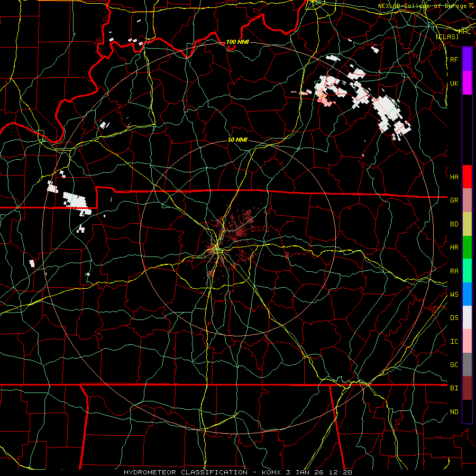This screenshot has height=476, width=476.
Task: Click the 'HA' legend label
Action: click(x=454, y=177)
